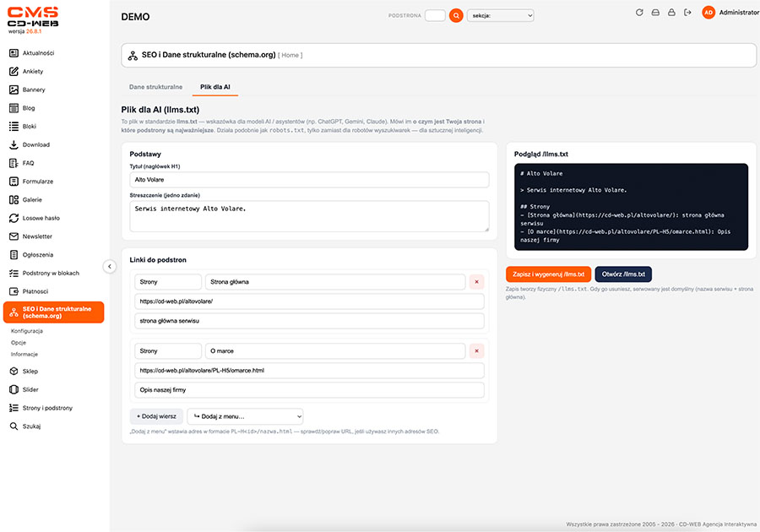The image size is (760, 532).
Task: Open the "Dodaj z menu..." dropdown
Action: tap(245, 416)
